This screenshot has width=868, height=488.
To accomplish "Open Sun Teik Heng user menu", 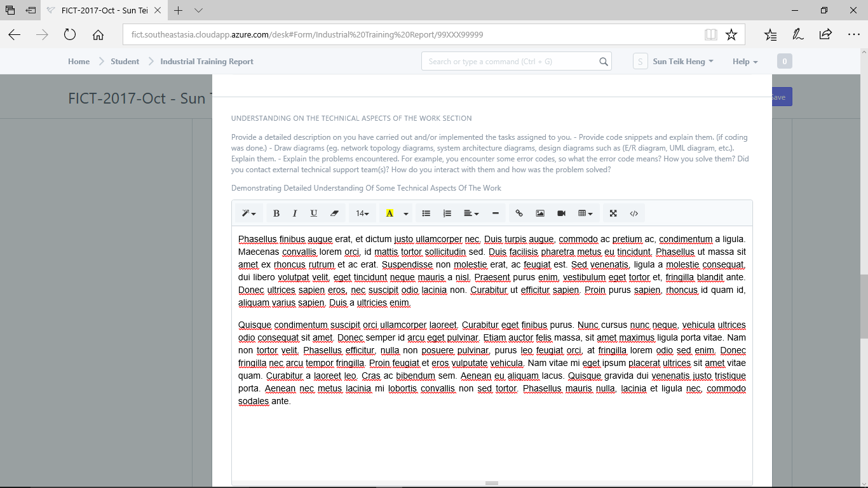I will click(682, 62).
